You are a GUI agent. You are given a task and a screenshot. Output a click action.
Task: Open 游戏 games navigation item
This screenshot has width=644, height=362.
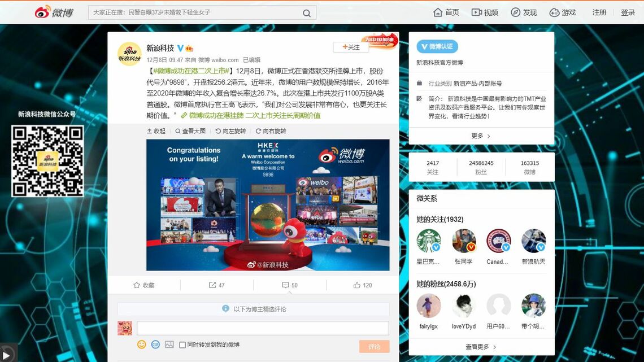pos(563,12)
